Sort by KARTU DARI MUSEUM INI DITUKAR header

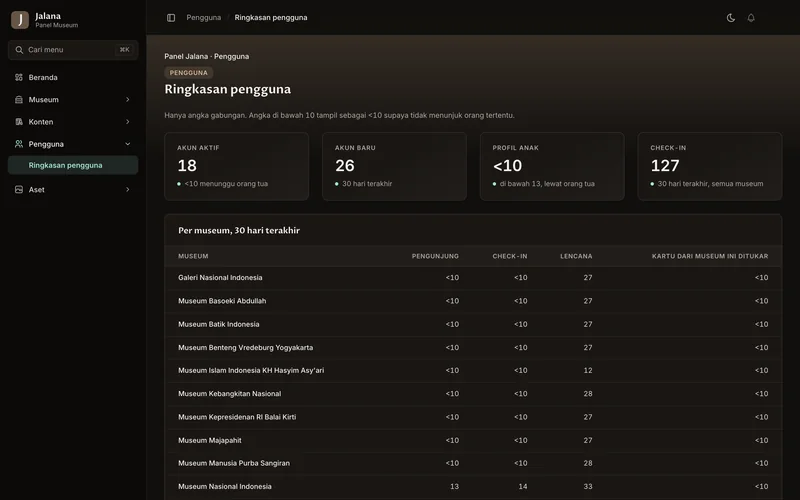click(710, 256)
